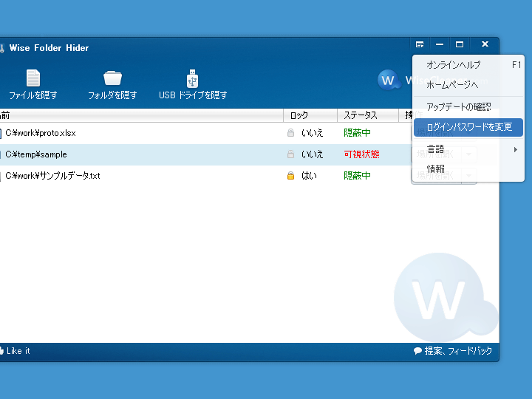Screen dimensions: 532x399
Task: Click はい lock value for サンプルデータ.txt
Action: (x=309, y=175)
